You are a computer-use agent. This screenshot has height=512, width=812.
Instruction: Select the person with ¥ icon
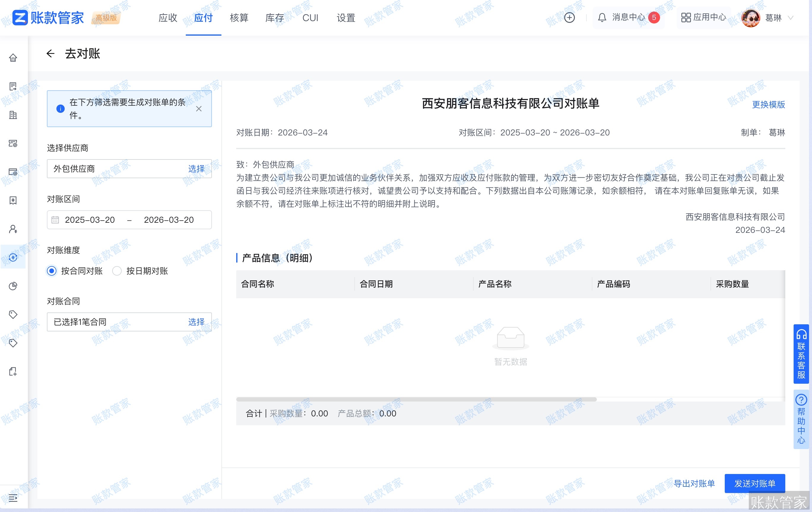13,230
